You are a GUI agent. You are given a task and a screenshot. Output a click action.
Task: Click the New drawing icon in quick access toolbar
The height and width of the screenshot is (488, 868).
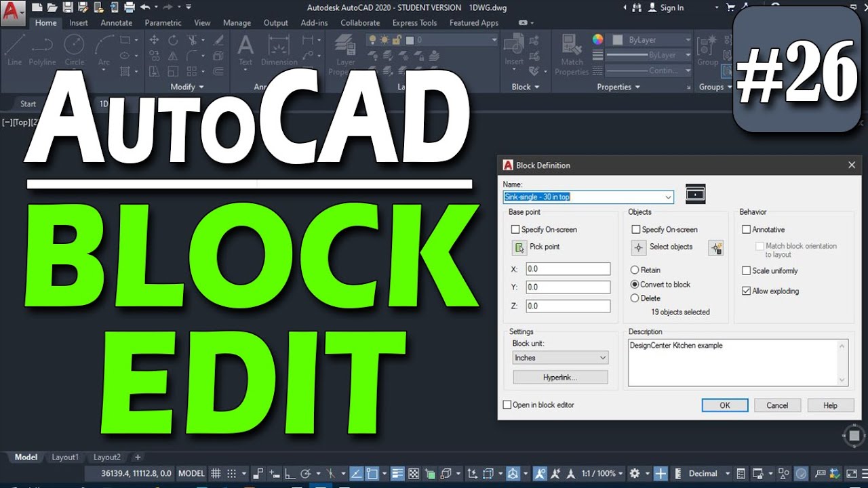[37, 7]
